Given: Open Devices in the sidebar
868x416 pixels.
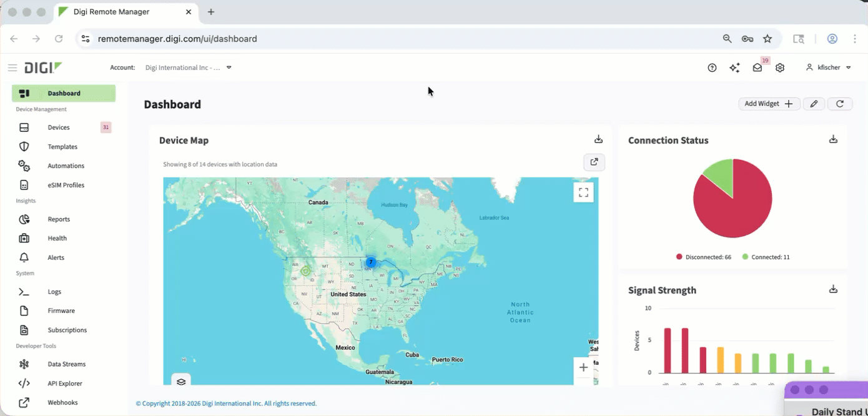Looking at the screenshot, I should (x=59, y=127).
